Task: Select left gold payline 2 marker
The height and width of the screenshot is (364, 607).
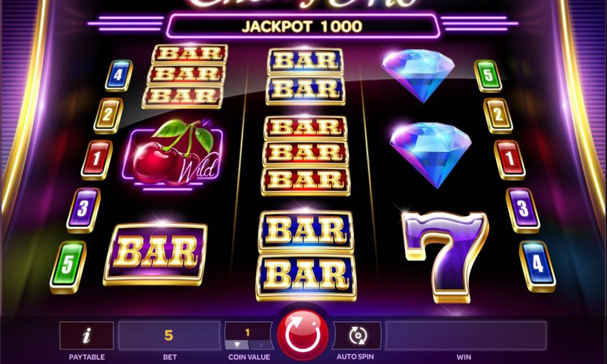Action: click(108, 115)
